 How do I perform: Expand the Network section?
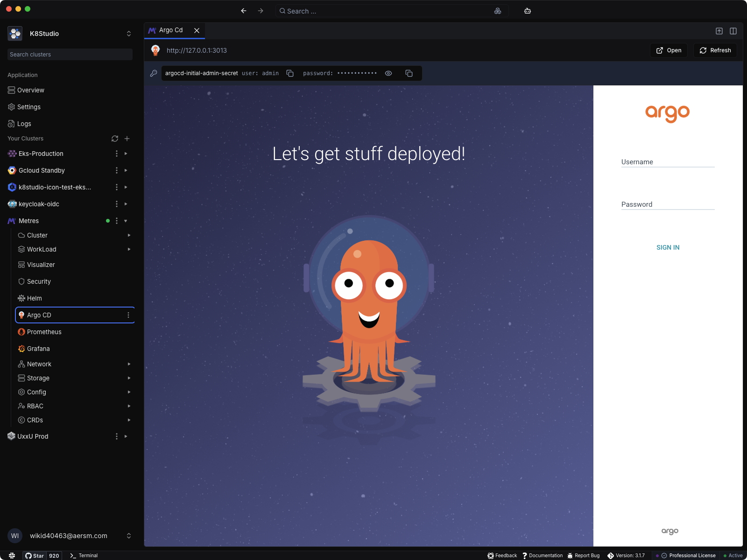[x=129, y=364]
